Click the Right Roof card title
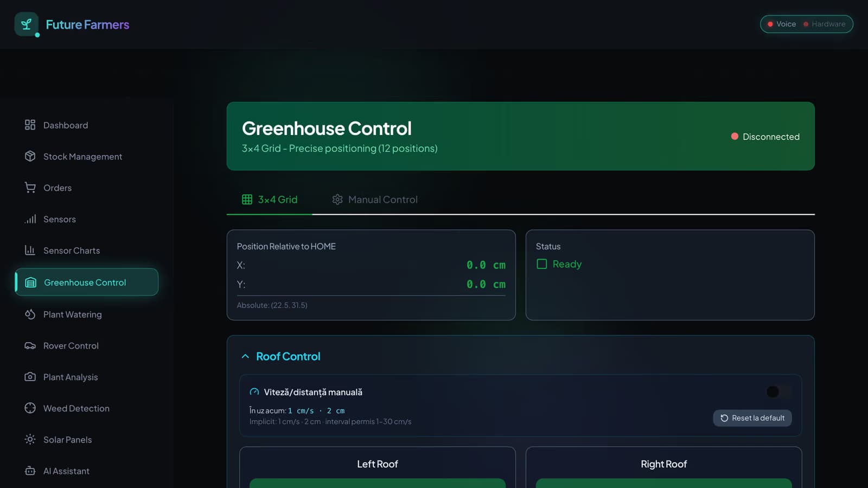The image size is (868, 488). pyautogui.click(x=664, y=464)
